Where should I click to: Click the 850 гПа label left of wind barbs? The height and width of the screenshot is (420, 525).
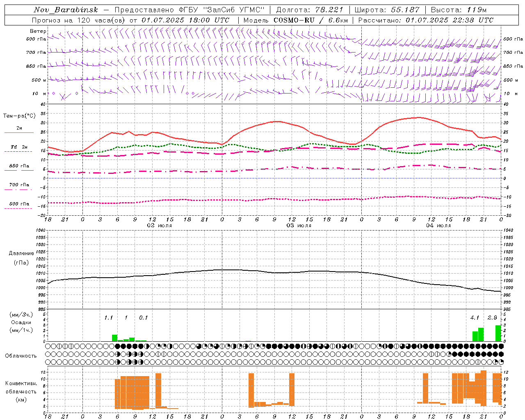pyautogui.click(x=36, y=66)
